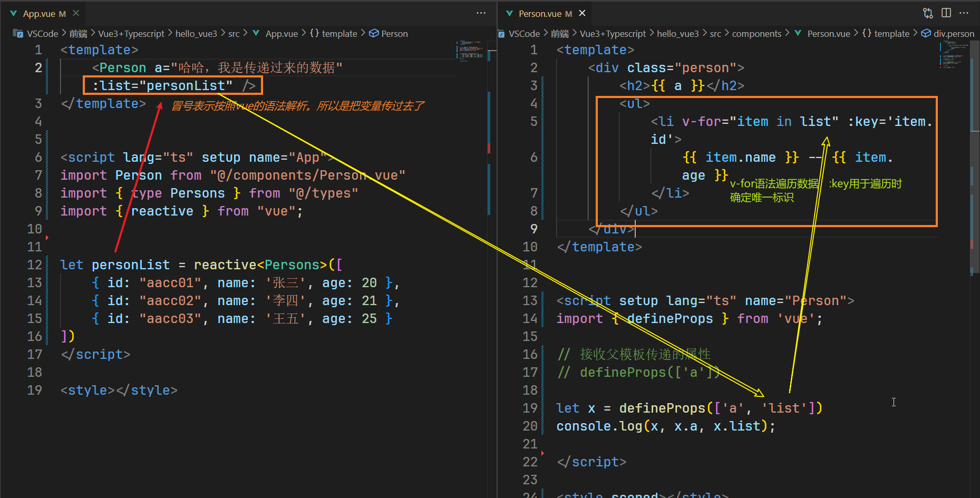
Task: Click the left editor minimap preview
Action: pyautogui.click(x=470, y=51)
